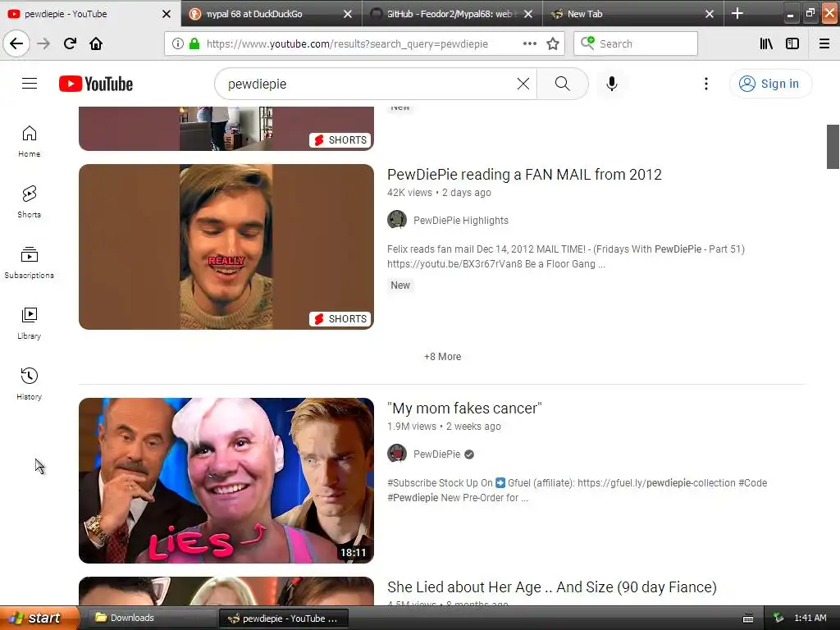
Task: Click the New badge under FAN MAIL description
Action: (x=400, y=285)
